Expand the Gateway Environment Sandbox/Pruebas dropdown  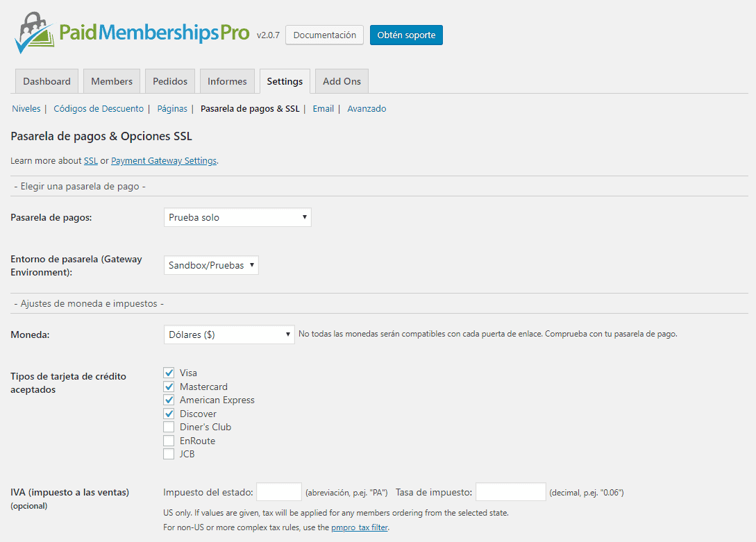pyautogui.click(x=211, y=265)
